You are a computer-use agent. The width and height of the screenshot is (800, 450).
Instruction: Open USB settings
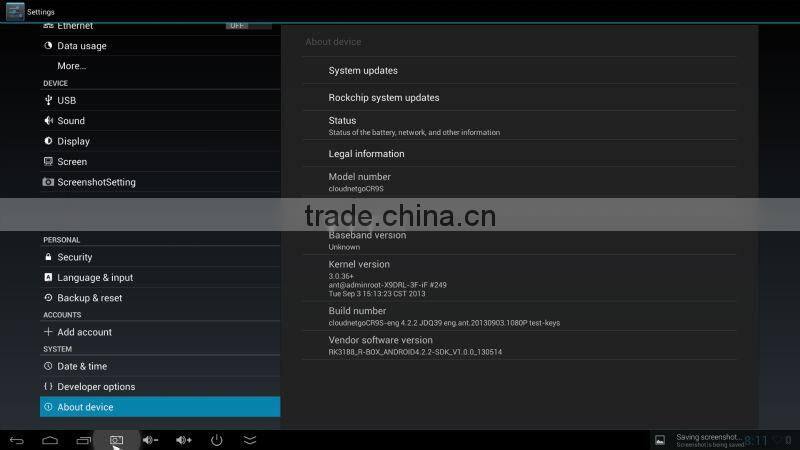tap(160, 101)
